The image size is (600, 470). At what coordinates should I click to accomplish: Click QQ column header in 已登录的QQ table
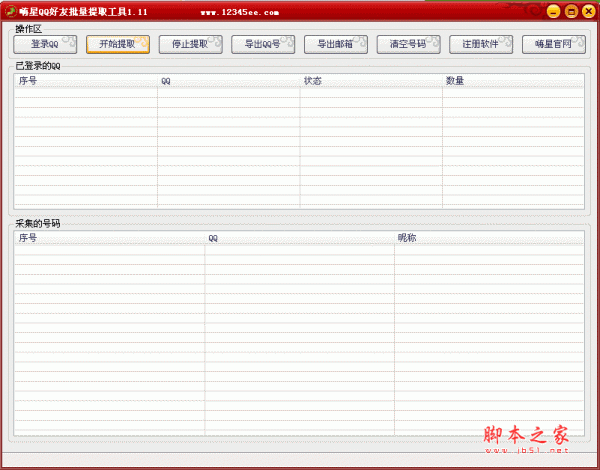point(229,81)
